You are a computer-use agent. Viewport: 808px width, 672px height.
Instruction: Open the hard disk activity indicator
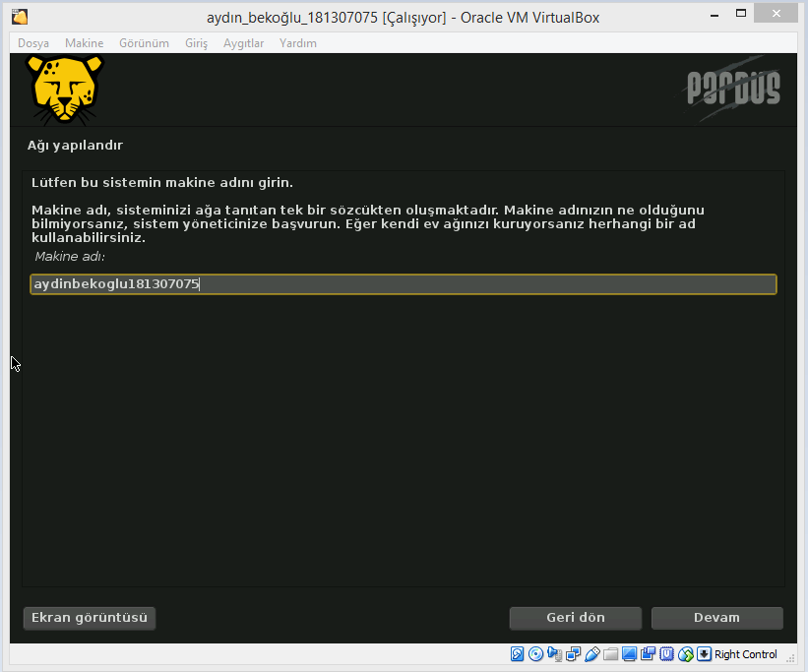coord(517,654)
